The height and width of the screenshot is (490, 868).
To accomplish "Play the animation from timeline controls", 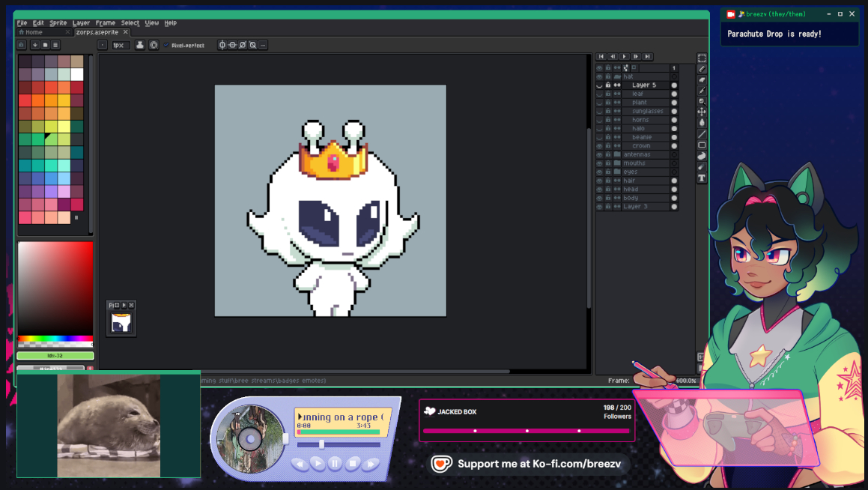I will (624, 56).
